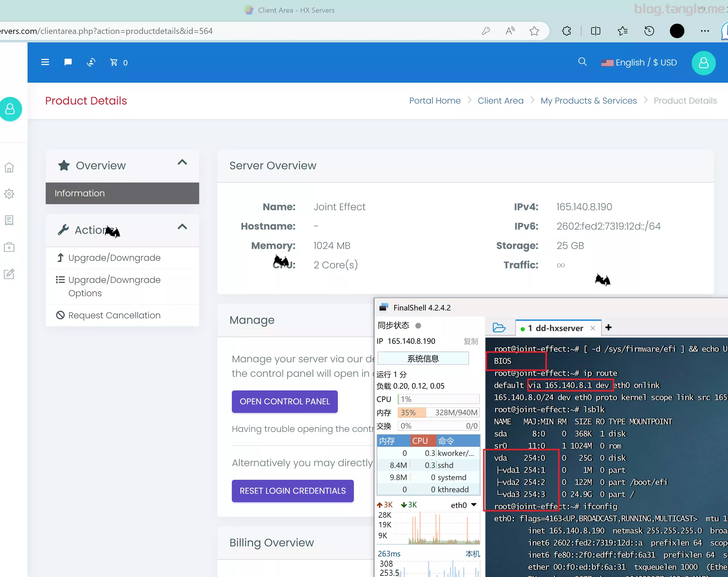Click the medical kit icon in sidebar
The image size is (728, 577).
(x=9, y=247)
